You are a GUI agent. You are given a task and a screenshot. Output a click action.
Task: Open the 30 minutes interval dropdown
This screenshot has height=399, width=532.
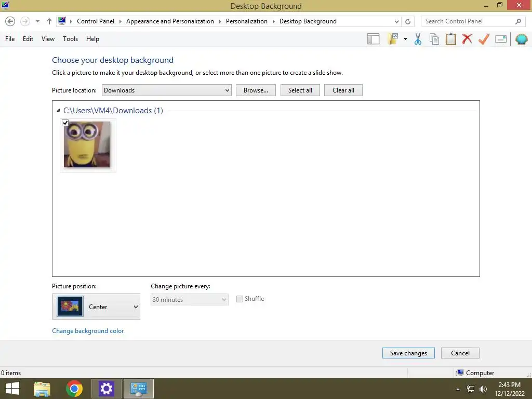pyautogui.click(x=189, y=300)
